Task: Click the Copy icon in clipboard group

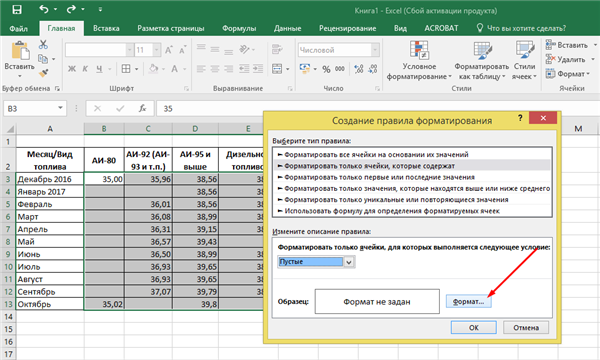Action: (43, 59)
